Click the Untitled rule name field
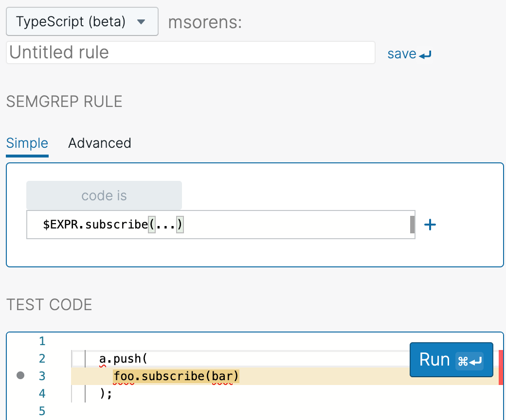506x420 pixels. click(190, 52)
